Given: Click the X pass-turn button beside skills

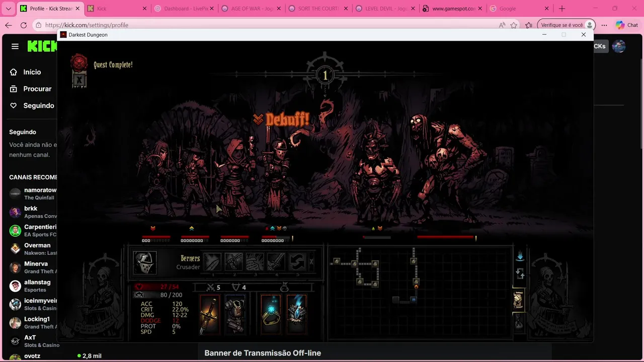Looking at the screenshot, I should [311, 262].
